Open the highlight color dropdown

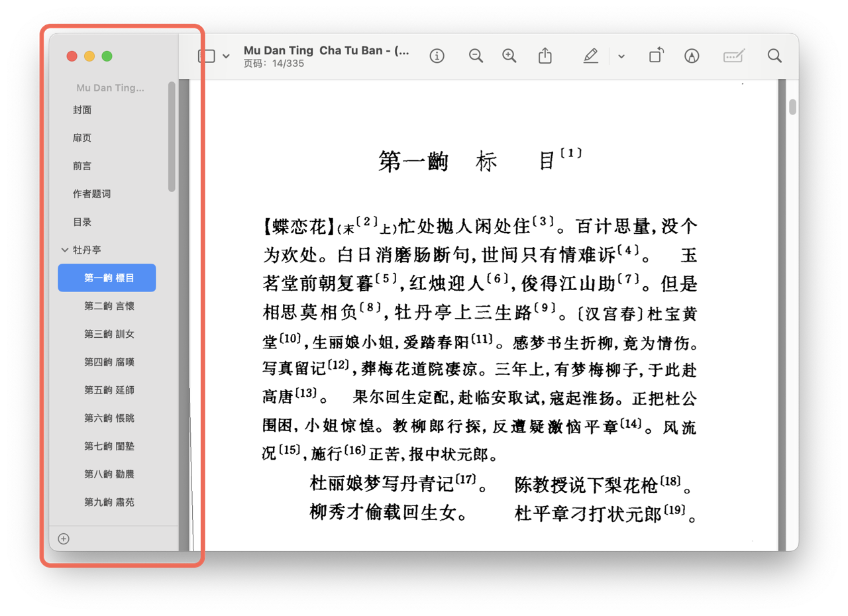tap(621, 56)
